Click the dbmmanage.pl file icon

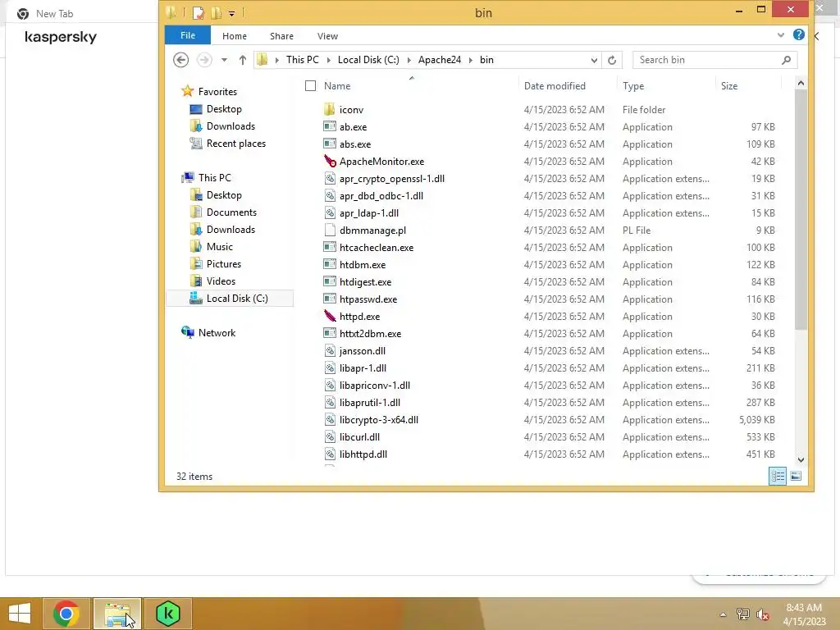coord(330,231)
